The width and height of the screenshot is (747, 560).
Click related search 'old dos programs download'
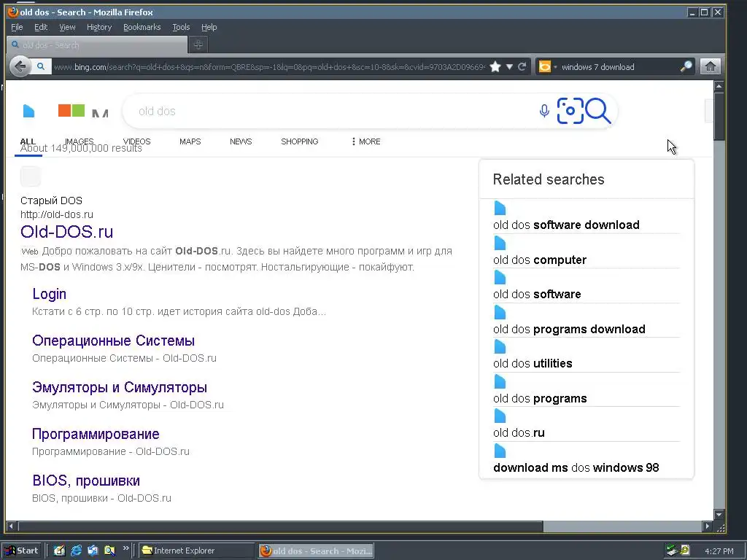point(569,329)
